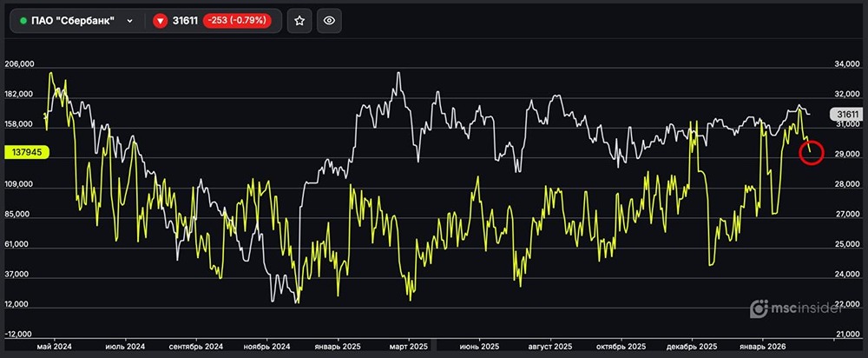Select август 2025 on the time axis
Viewport: 868px width, 358px height.
[x=550, y=347]
